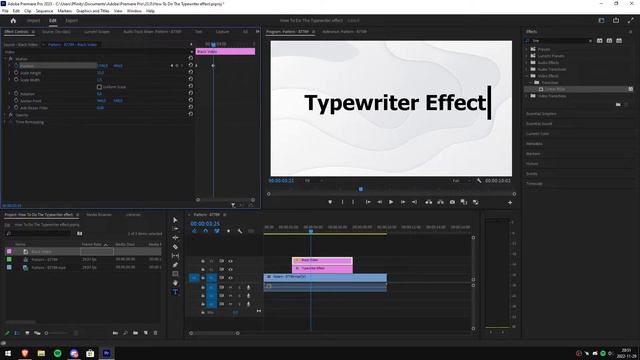Reset the Rotation parameter
The width and height of the screenshot is (640, 360).
pos(191,93)
